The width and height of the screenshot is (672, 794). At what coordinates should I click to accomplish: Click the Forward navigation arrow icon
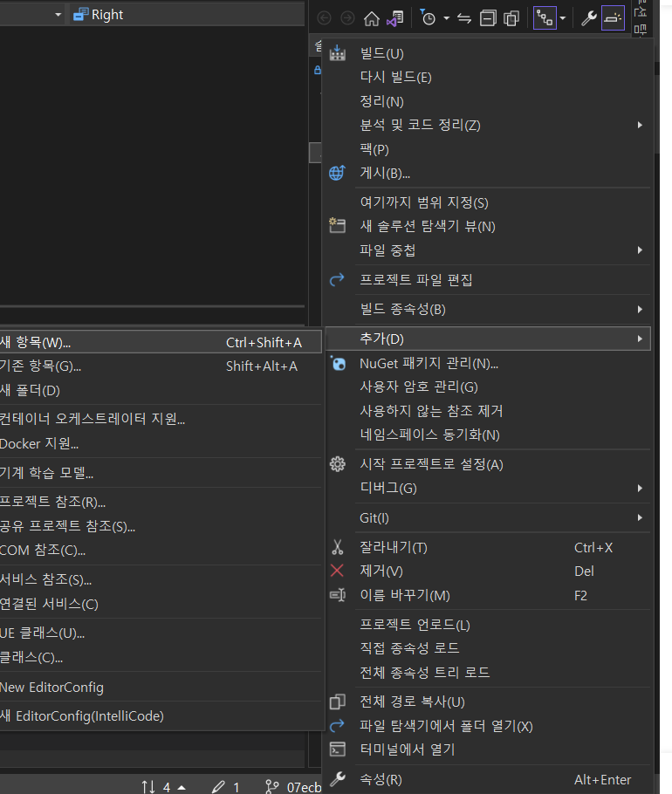347,18
